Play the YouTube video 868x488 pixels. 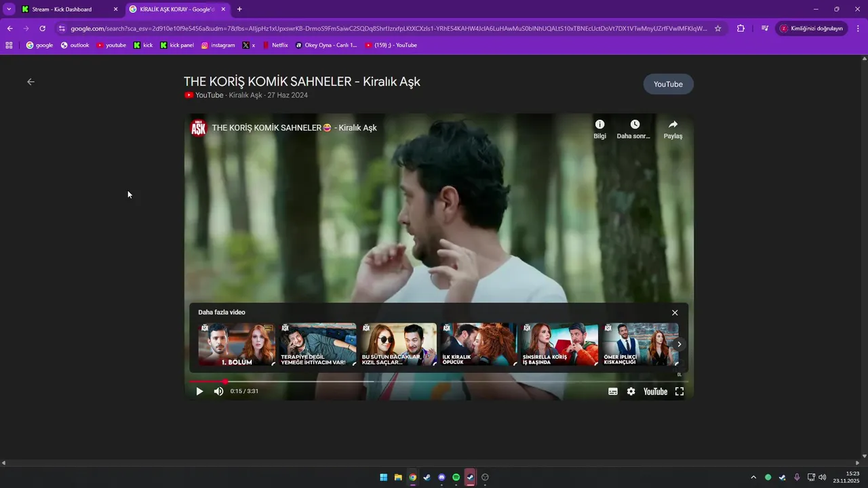tap(199, 391)
